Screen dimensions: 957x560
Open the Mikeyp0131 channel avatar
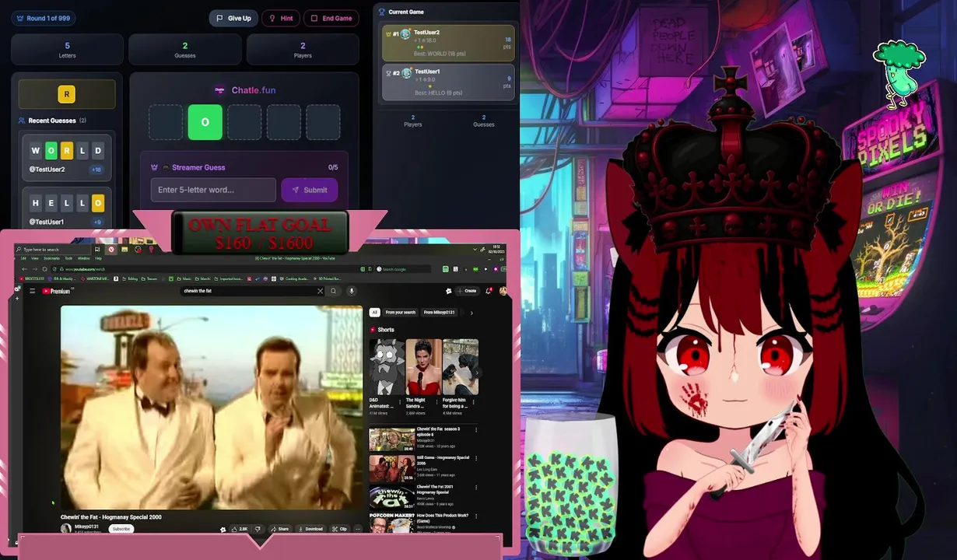click(x=66, y=529)
